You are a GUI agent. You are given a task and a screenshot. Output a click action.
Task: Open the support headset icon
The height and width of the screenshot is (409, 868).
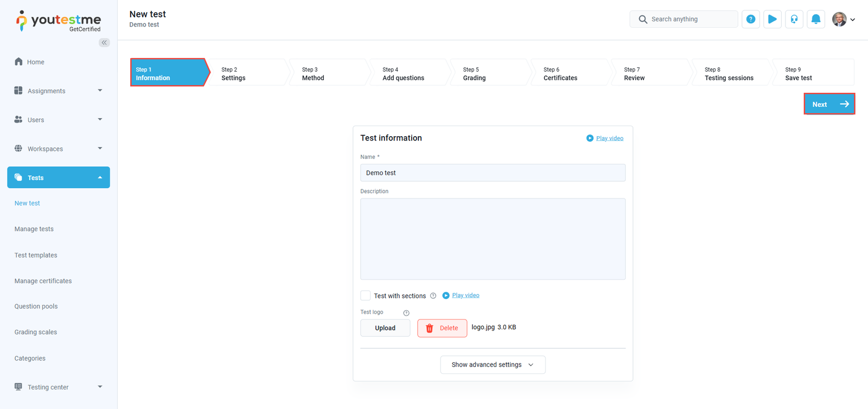pyautogui.click(x=794, y=19)
